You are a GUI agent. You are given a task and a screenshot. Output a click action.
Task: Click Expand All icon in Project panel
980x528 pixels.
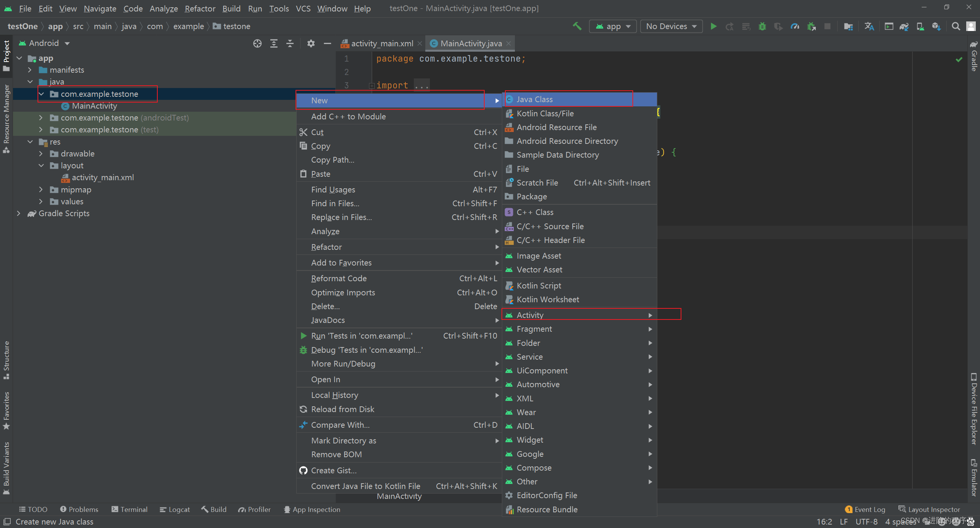(x=274, y=43)
